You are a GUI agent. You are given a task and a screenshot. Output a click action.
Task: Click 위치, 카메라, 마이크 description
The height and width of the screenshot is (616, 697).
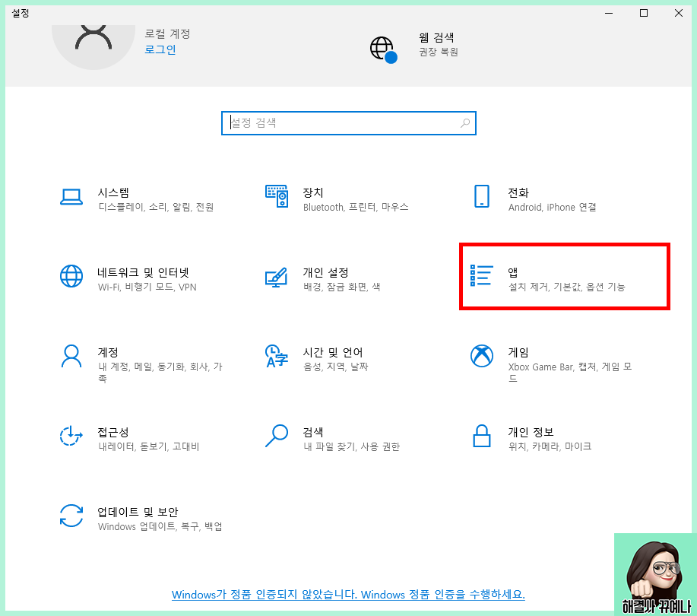(550, 446)
